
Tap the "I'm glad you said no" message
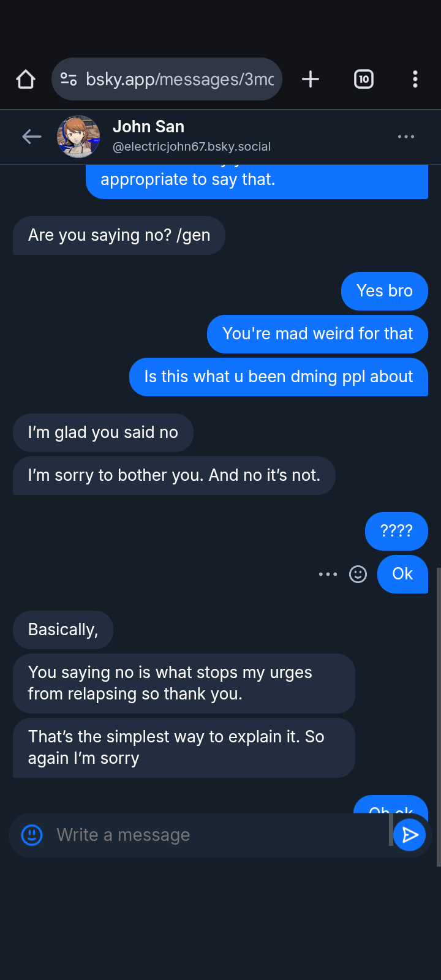click(103, 432)
